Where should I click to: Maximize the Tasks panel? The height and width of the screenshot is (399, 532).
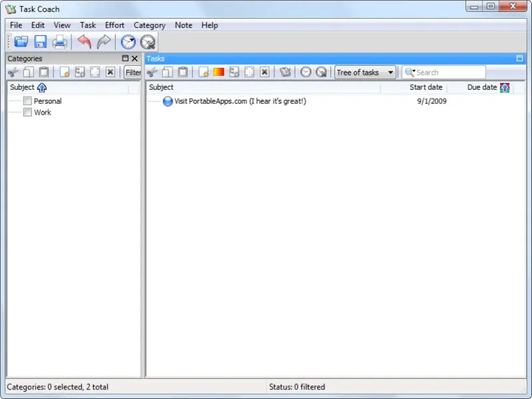(x=519, y=59)
